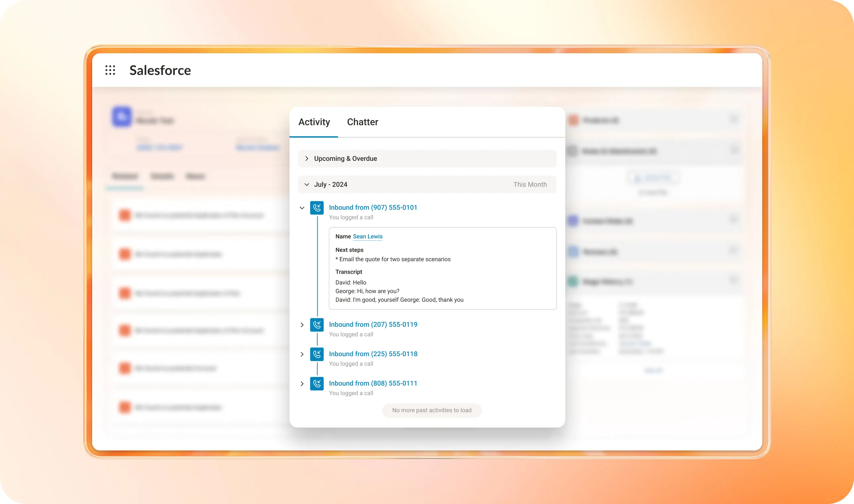Click the inbound call icon on (225) 555-0118
854x504 pixels.
(317, 354)
